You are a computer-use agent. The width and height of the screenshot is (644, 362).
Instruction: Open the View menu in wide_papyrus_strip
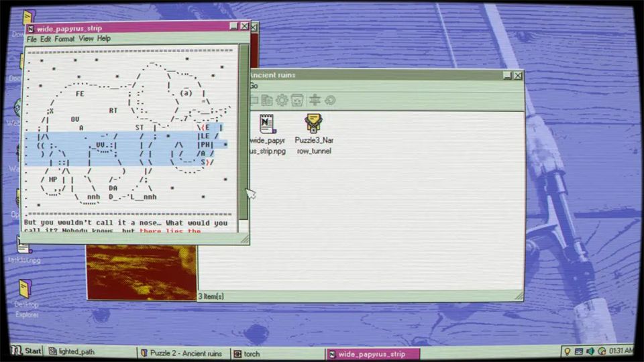coord(86,39)
